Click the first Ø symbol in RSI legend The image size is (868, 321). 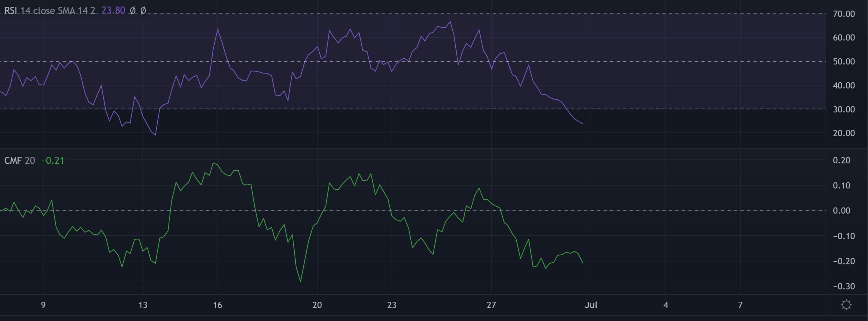click(133, 10)
